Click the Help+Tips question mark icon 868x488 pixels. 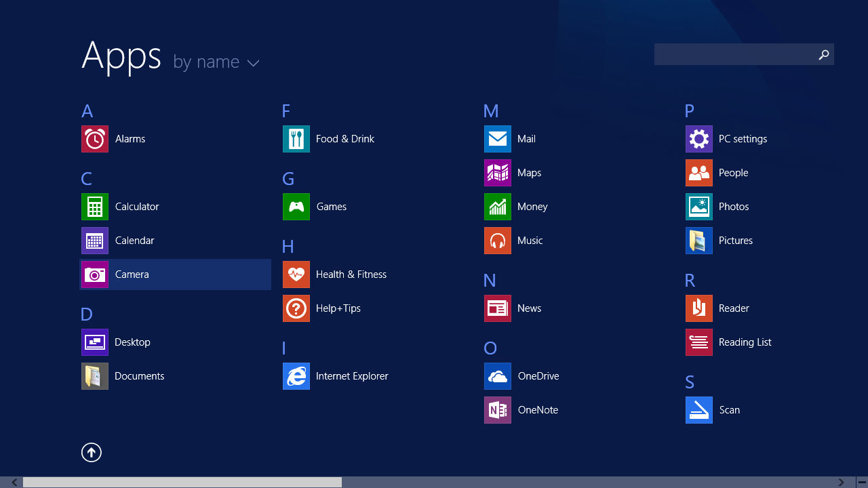(x=296, y=308)
